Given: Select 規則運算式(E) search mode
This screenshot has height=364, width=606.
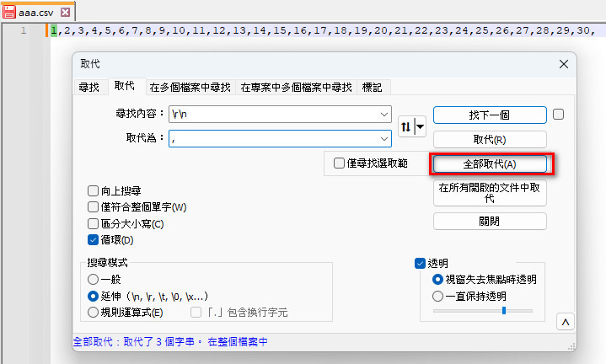Looking at the screenshot, I should point(93,313).
